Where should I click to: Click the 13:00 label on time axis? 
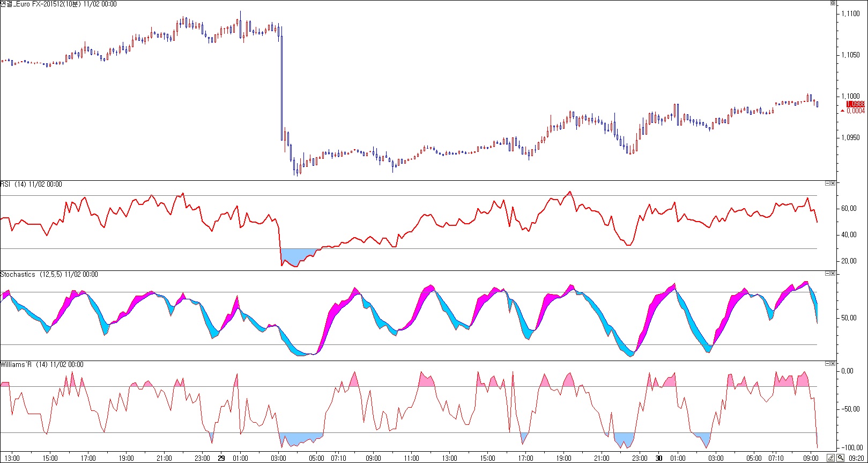[12, 458]
